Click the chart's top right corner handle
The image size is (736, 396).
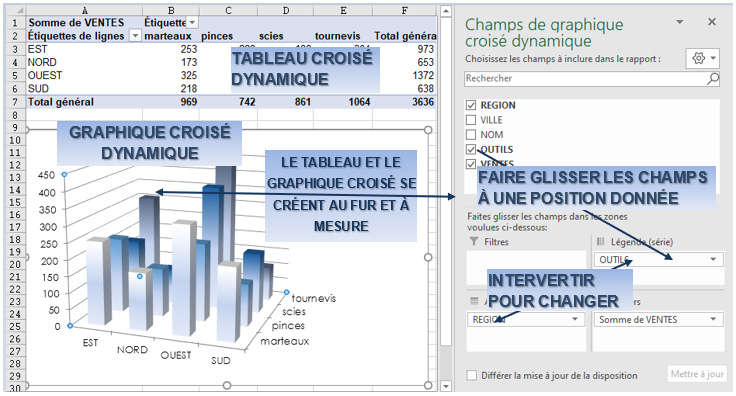click(x=428, y=129)
